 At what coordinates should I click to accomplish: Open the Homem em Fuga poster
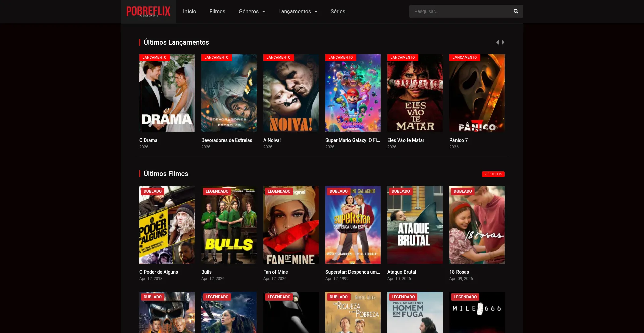click(415, 312)
